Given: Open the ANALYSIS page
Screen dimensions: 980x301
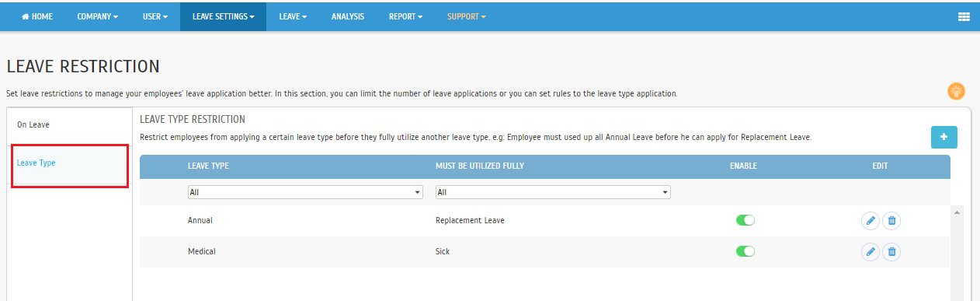Looking at the screenshot, I should 347,16.
